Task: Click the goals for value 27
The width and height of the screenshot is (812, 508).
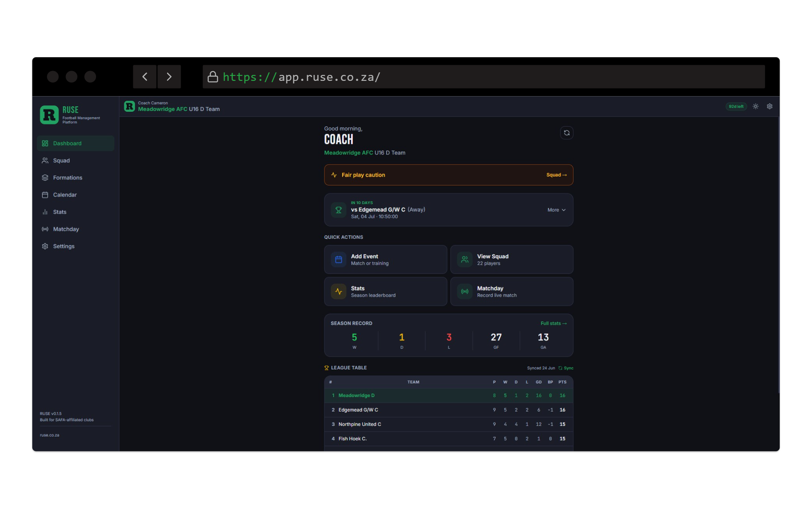Action: pos(496,337)
